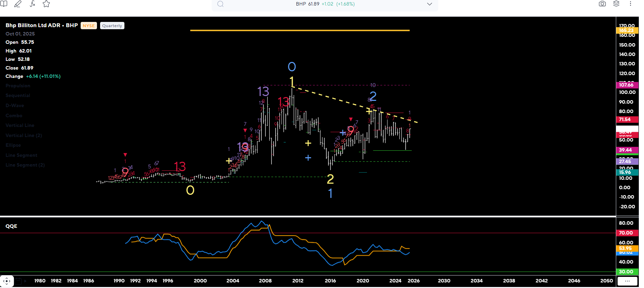Click the NYSE exchange badge
644x288 pixels.
(x=89, y=26)
